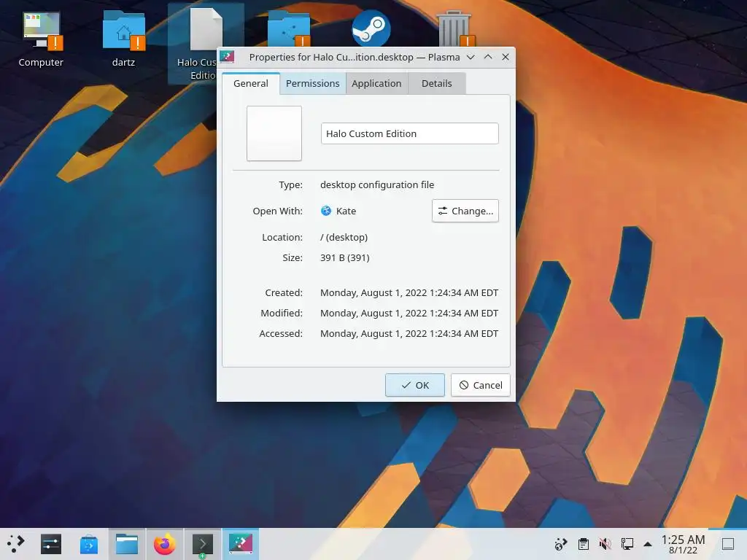Click the Halo Custom Edition name field

(410, 133)
